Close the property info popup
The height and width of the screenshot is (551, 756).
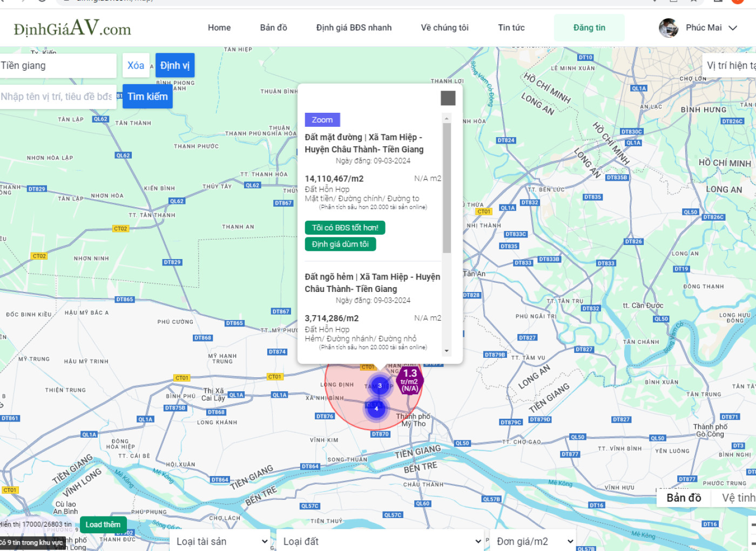tap(448, 98)
